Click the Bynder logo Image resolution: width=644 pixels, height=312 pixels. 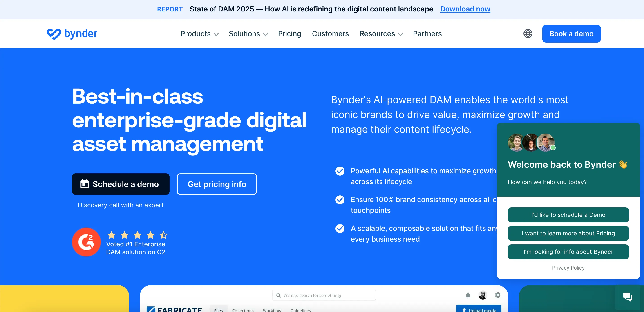point(72,34)
